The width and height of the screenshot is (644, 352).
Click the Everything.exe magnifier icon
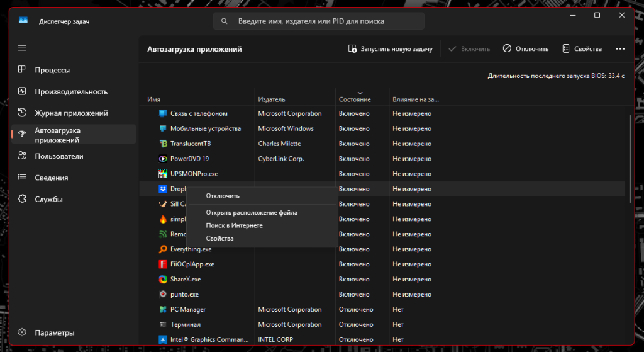tap(163, 249)
